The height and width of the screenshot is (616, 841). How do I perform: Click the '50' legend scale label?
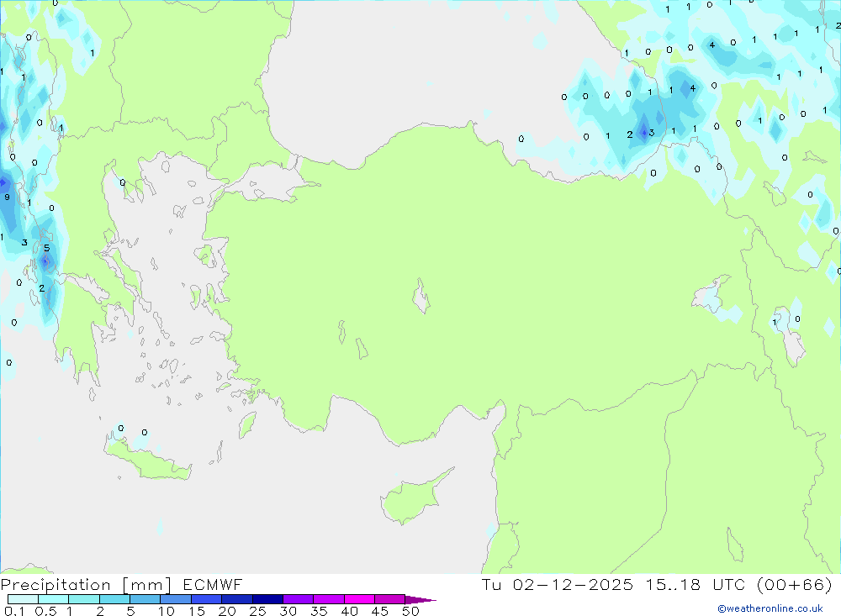411,611
